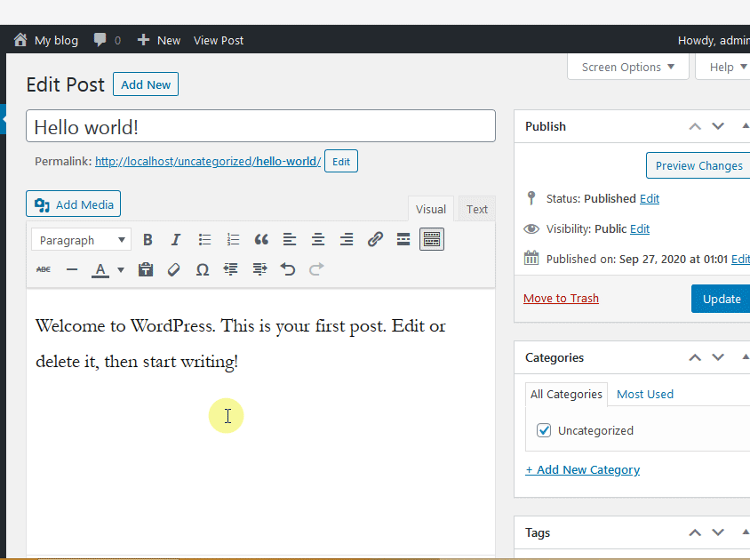Screen dimensions: 750x560
Task: Open the Screen Options panel
Action: point(627,66)
